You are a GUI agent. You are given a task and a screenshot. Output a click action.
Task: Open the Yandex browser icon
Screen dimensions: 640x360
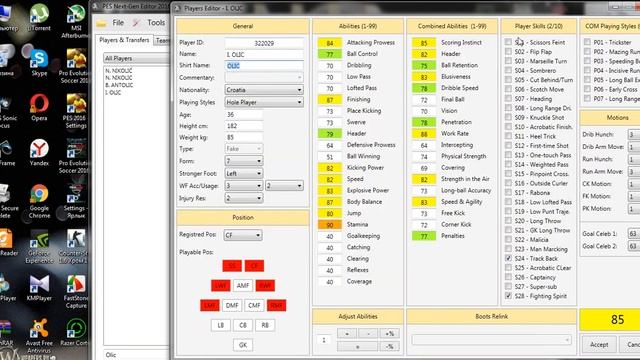pos(39,152)
